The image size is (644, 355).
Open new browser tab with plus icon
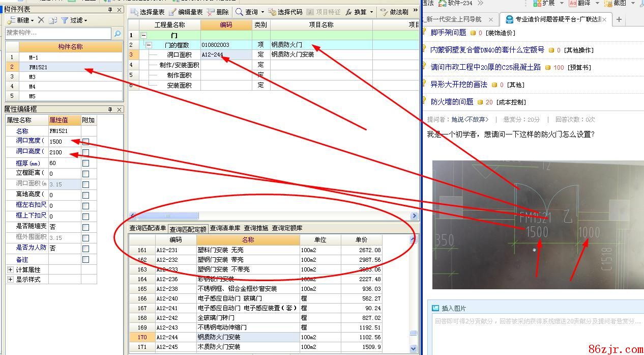click(x=619, y=19)
